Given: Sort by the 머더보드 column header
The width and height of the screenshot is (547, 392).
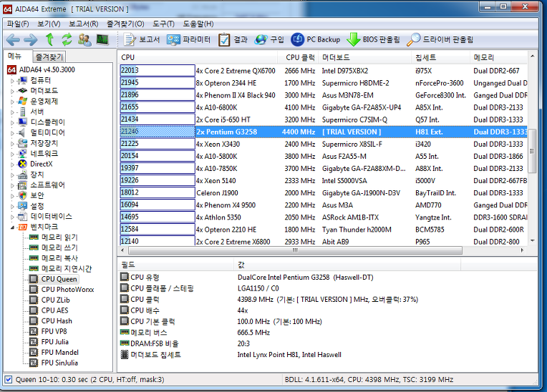Looking at the screenshot, I should pos(365,57).
